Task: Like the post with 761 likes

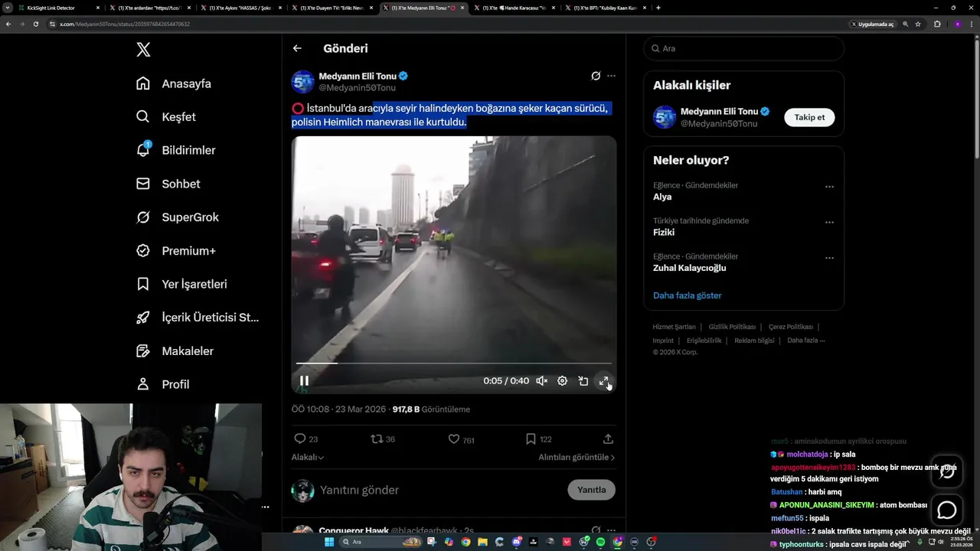Action: click(454, 439)
